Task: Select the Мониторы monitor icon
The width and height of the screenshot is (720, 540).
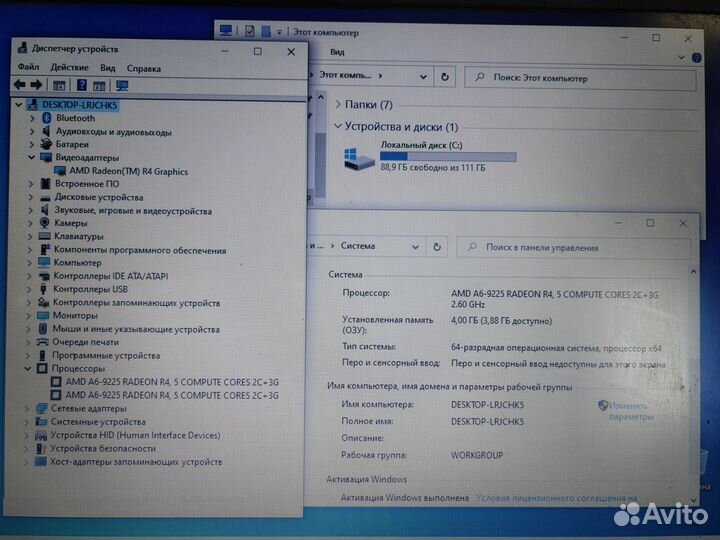Action: click(43, 315)
